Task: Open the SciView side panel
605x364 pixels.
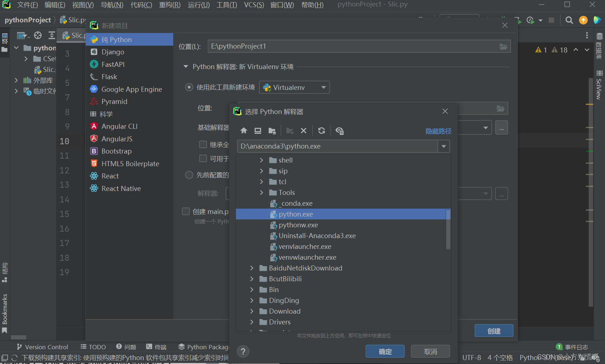Action: point(599,85)
